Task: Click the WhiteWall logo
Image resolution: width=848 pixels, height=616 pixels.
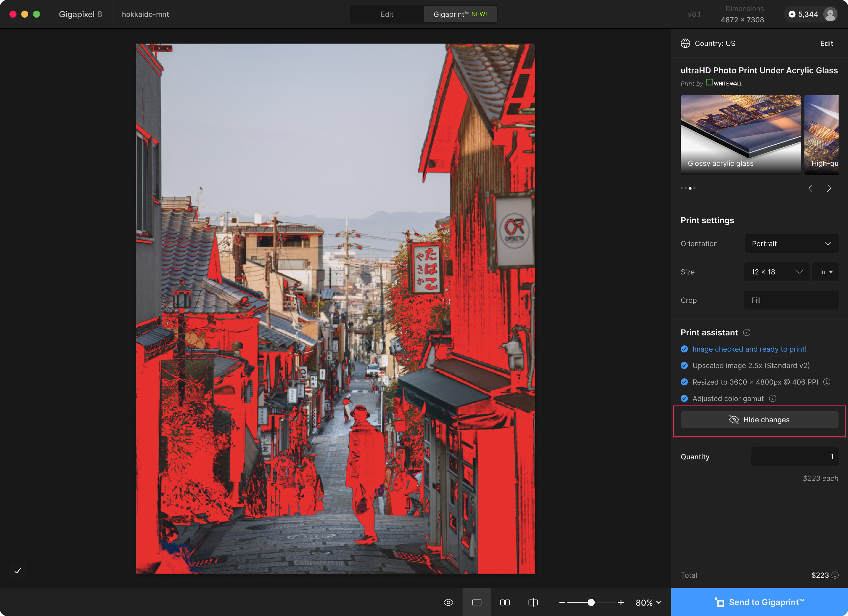Action: pos(724,83)
